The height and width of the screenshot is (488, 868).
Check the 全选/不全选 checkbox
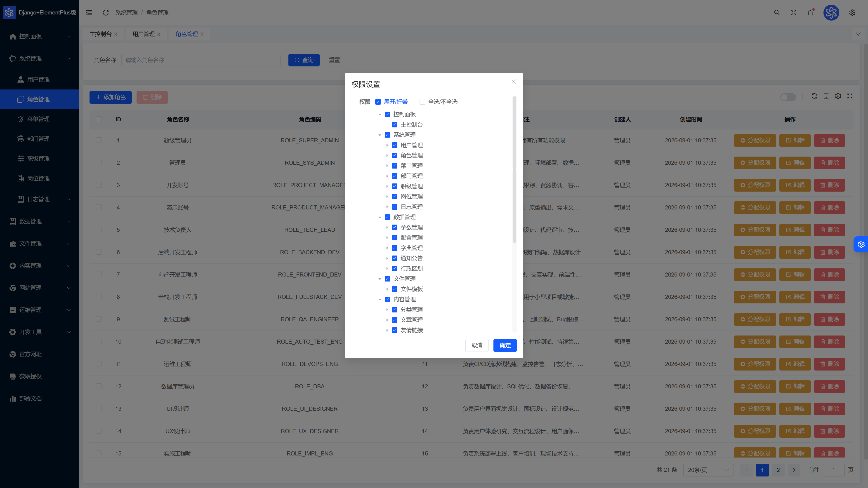[422, 102]
